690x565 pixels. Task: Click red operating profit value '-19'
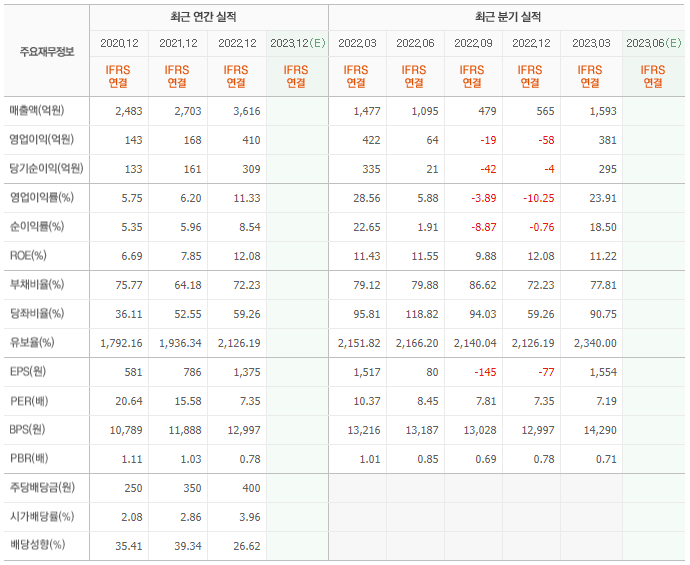pyautogui.click(x=488, y=140)
